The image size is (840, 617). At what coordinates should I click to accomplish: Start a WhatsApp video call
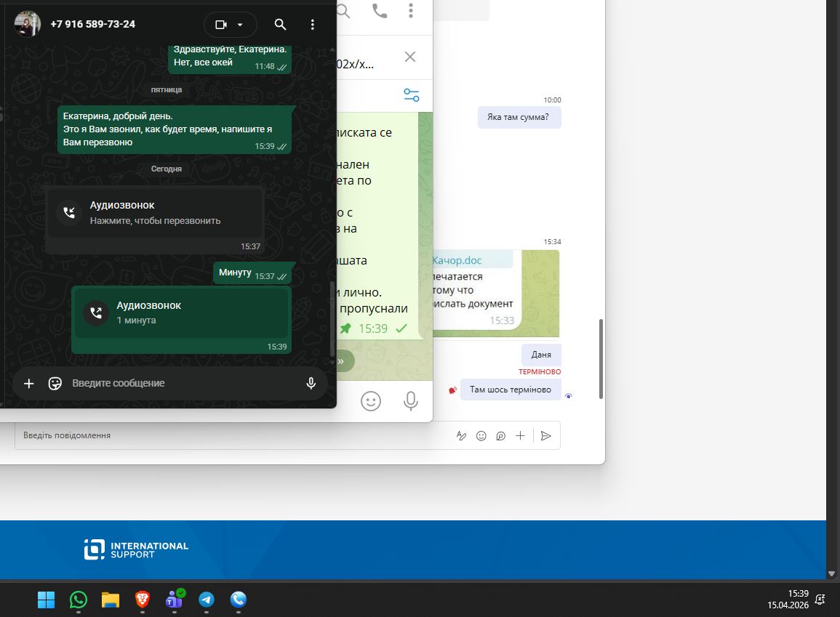(x=220, y=25)
